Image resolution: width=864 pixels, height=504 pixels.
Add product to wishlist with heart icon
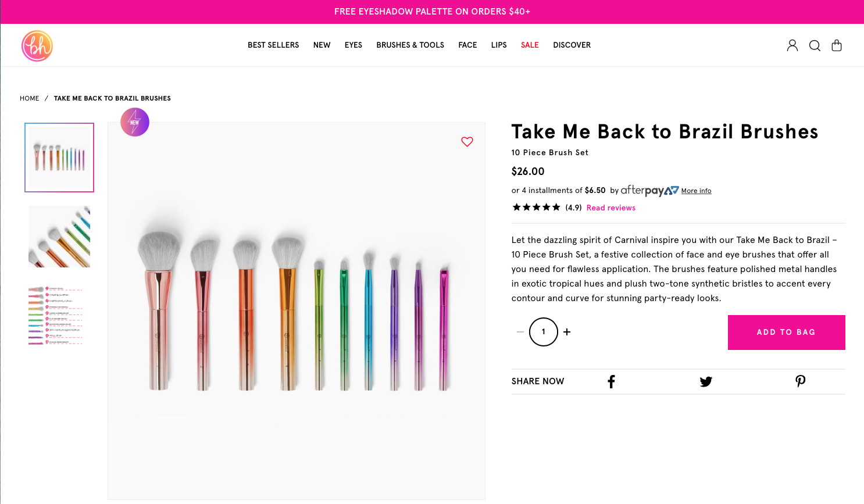pos(467,141)
